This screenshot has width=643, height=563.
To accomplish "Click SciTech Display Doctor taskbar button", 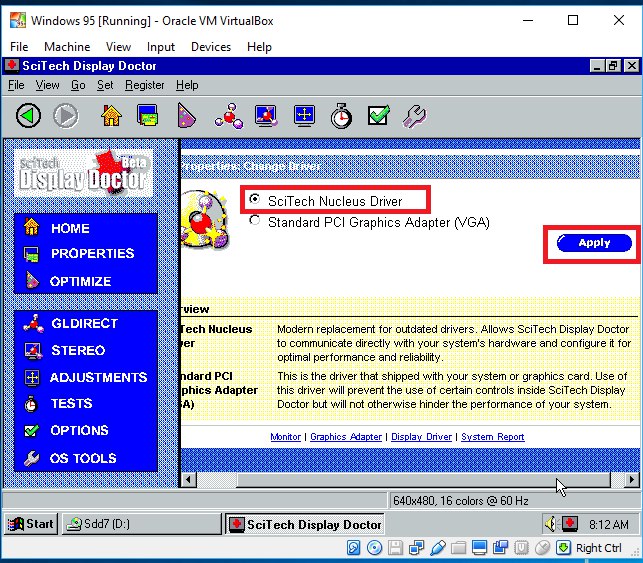I will pyautogui.click(x=305, y=524).
